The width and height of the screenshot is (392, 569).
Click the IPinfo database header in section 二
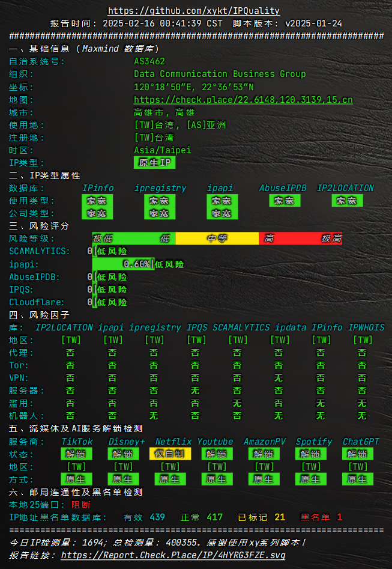point(98,188)
